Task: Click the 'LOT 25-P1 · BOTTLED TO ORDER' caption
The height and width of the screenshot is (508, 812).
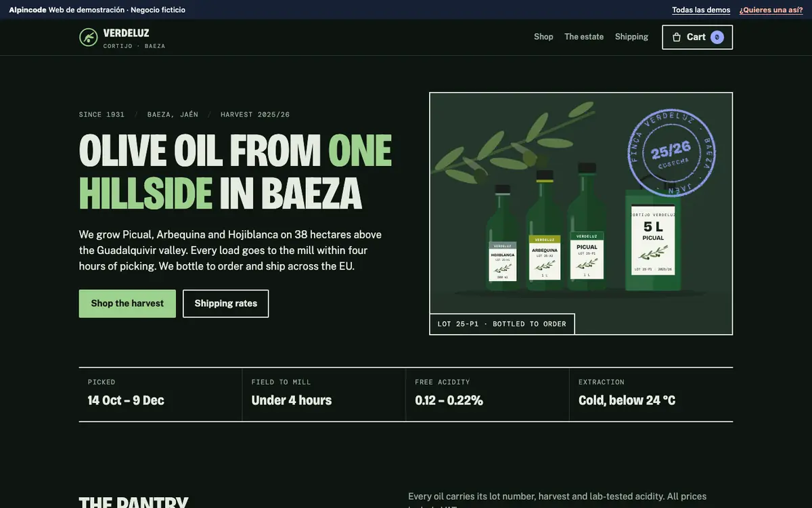Action: click(x=502, y=324)
